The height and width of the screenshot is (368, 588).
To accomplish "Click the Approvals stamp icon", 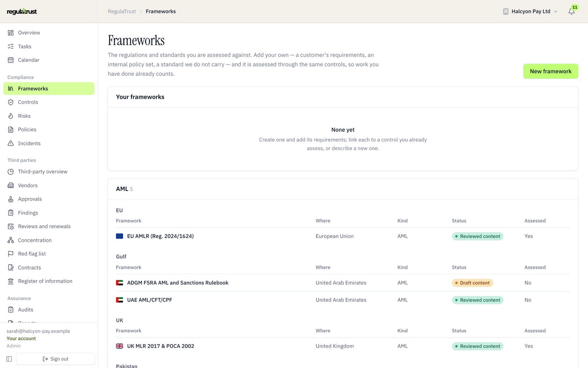I will pos(11,199).
